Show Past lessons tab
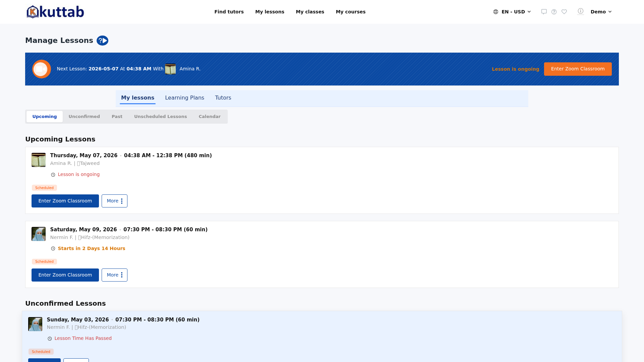 click(x=117, y=117)
